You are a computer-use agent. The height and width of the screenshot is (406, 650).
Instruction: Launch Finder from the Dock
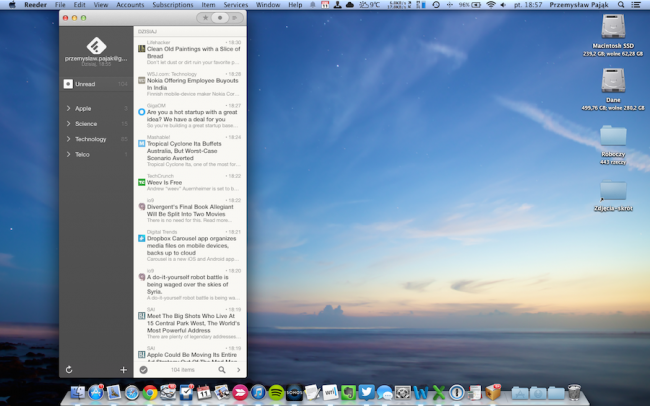78,392
